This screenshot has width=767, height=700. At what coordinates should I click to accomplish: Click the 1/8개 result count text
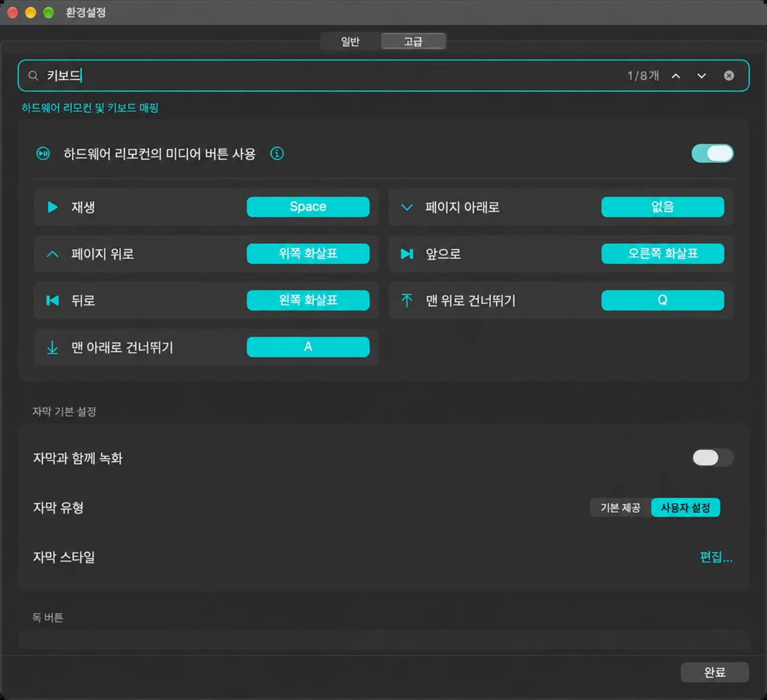643,76
